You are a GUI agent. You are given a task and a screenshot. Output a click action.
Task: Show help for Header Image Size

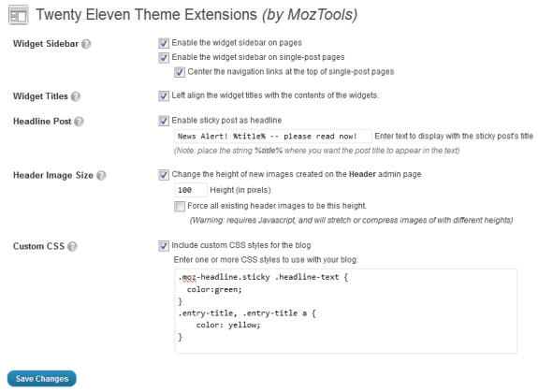(101, 176)
